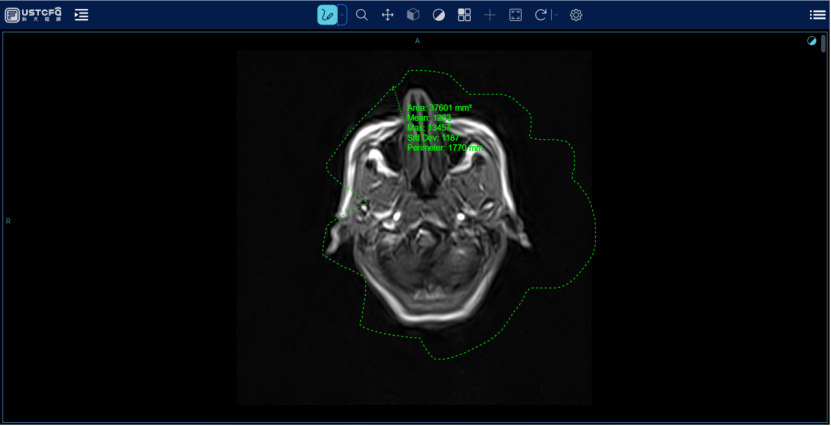Viewport: 831px width, 426px height.
Task: Click the 3D cube view icon
Action: click(x=413, y=15)
